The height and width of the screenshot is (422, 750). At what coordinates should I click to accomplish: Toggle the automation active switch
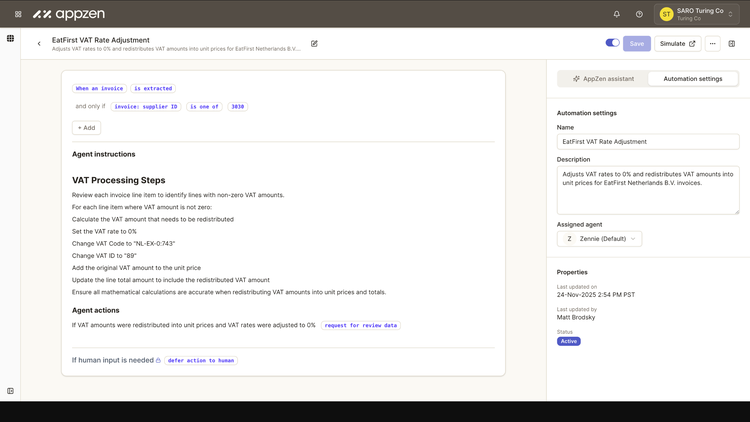point(612,43)
